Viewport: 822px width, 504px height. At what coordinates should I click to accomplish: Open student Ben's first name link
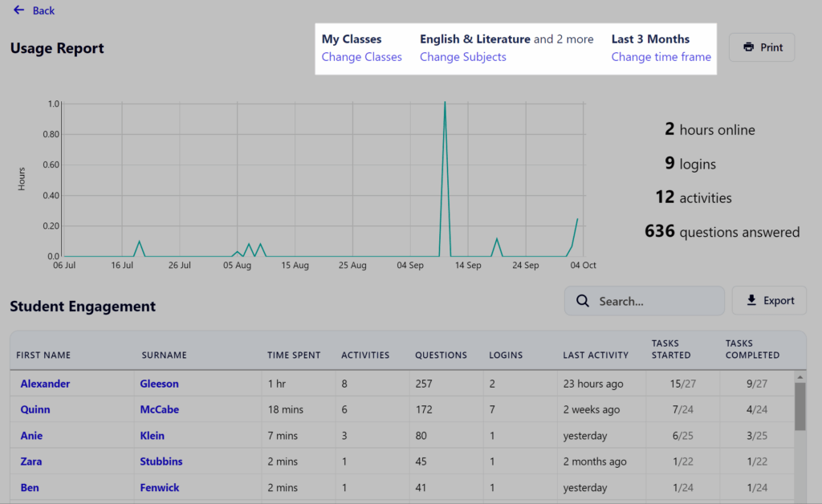pyautogui.click(x=30, y=487)
